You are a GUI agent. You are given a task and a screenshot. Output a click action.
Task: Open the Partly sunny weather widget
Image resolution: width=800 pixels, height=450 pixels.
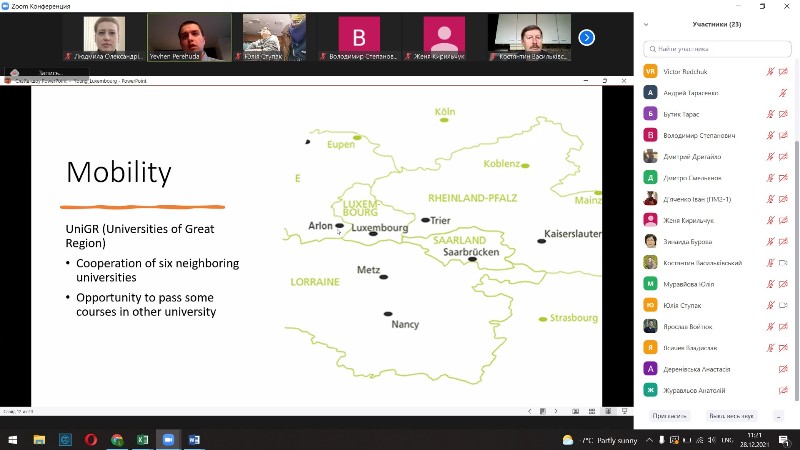point(600,440)
